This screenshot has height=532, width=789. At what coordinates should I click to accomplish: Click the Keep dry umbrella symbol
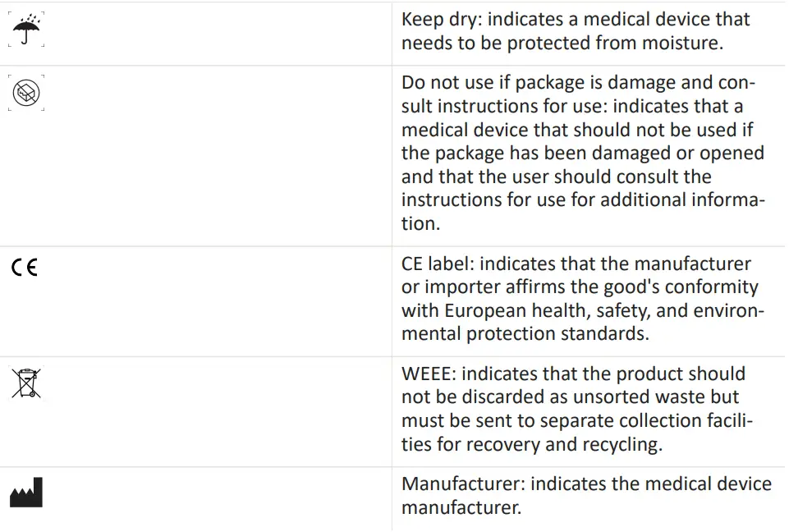click(27, 30)
